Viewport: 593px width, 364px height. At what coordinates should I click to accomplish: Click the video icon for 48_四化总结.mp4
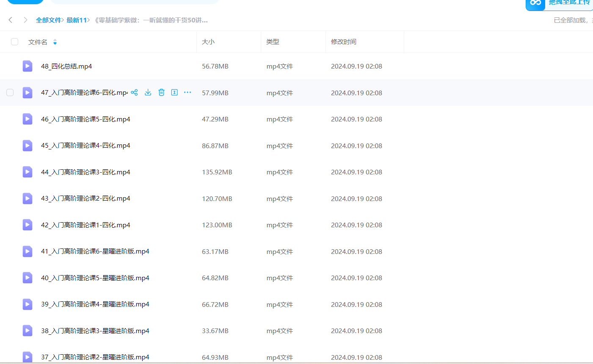[x=28, y=66]
